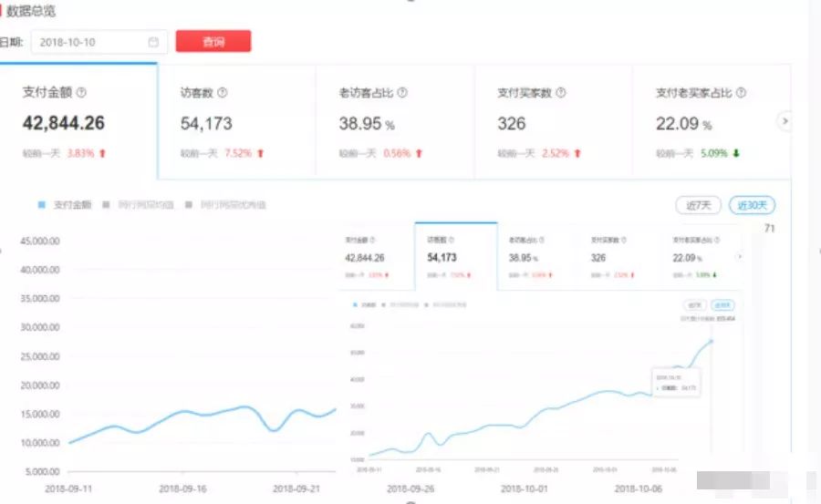Click the date field showing 2018-10-10

click(x=99, y=42)
